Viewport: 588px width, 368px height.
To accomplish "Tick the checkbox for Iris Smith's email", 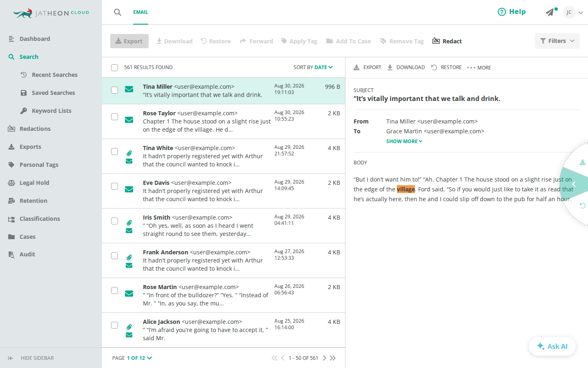I will [115, 221].
